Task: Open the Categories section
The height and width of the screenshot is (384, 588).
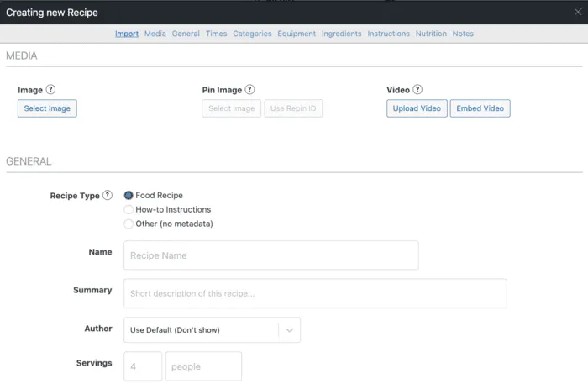Action: pyautogui.click(x=252, y=34)
